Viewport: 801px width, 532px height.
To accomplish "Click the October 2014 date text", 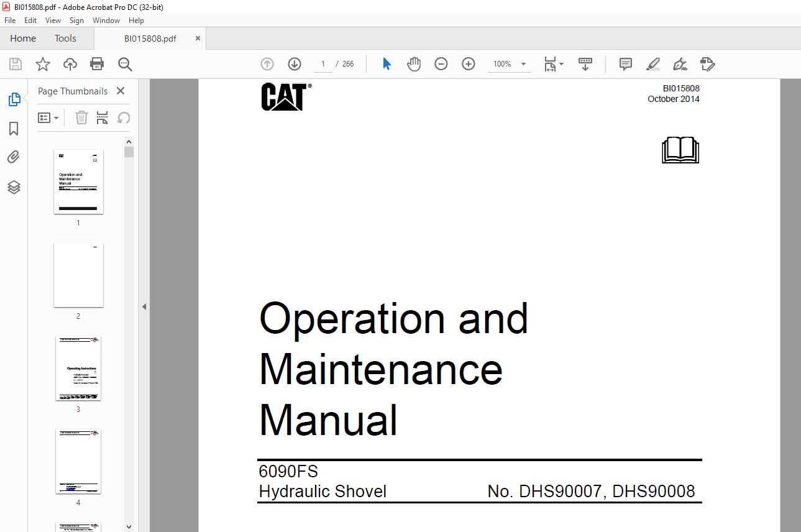I will [674, 99].
